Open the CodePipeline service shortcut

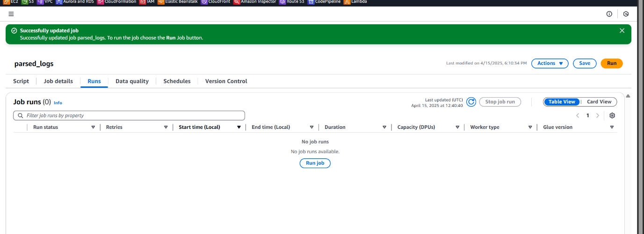click(324, 2)
